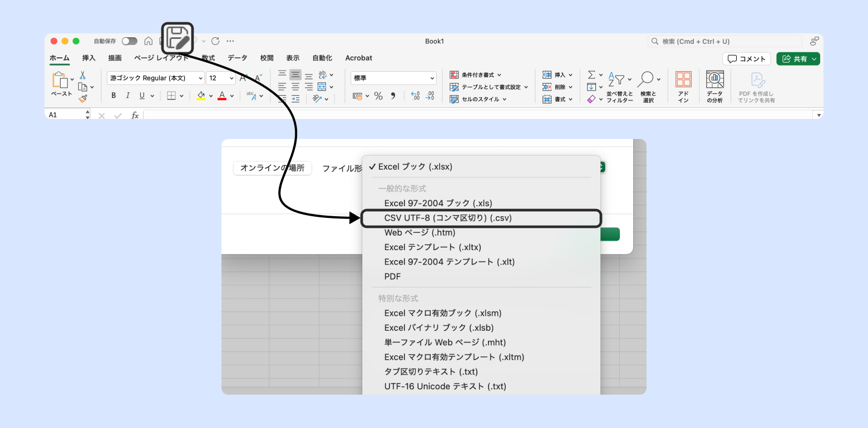Viewport: 868px width, 428px height.
Task: Open Find and Select (検索と選択)
Action: [648, 87]
